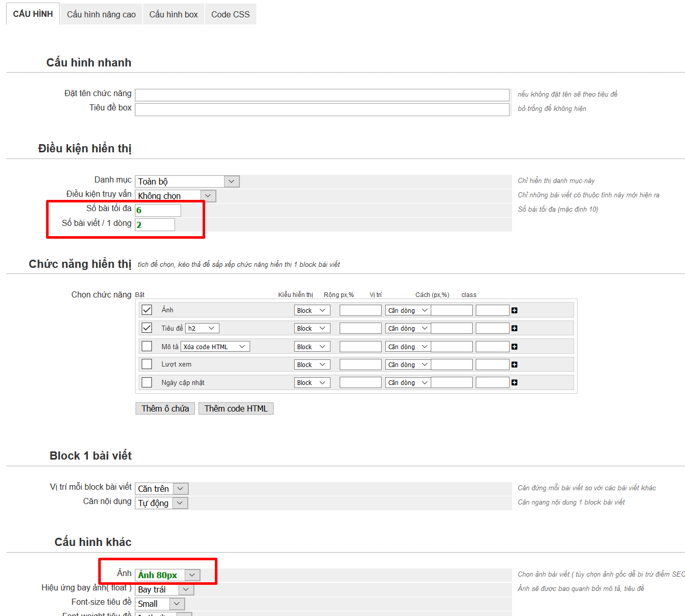Click the plus icon in Tiêu đề row

(x=514, y=328)
